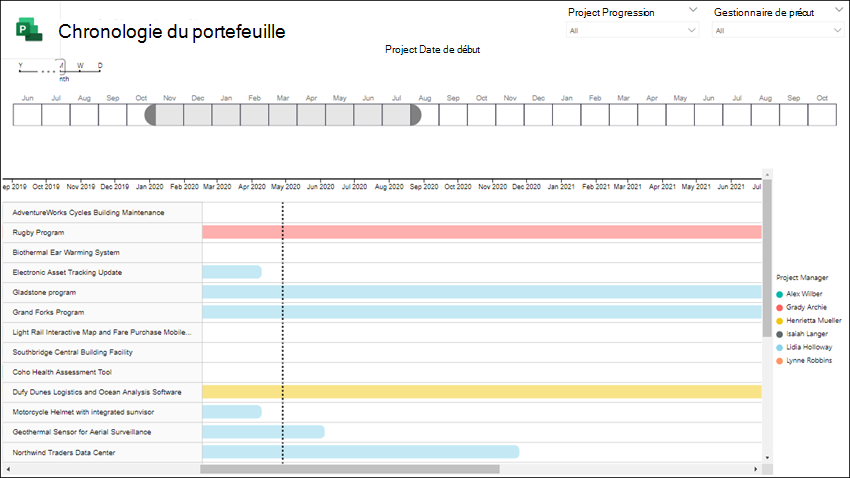Image resolution: width=850 pixels, height=478 pixels.
Task: Click Northwind Traders Data Center row label
Action: click(x=63, y=453)
